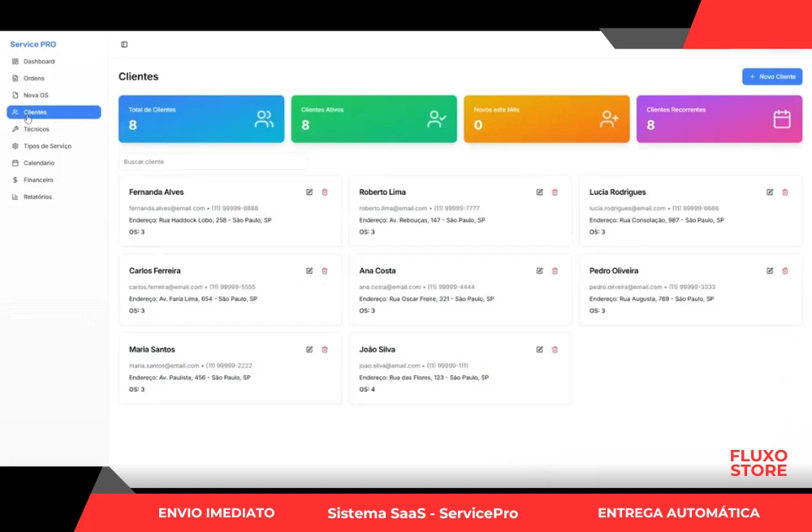Delete the Roberto Lima client via trash icon
812x532 pixels.
click(555, 192)
